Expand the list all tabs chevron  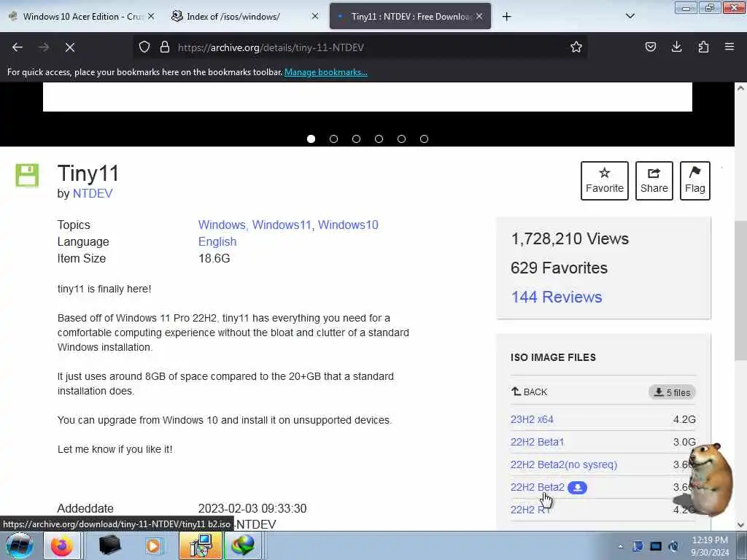click(x=630, y=16)
